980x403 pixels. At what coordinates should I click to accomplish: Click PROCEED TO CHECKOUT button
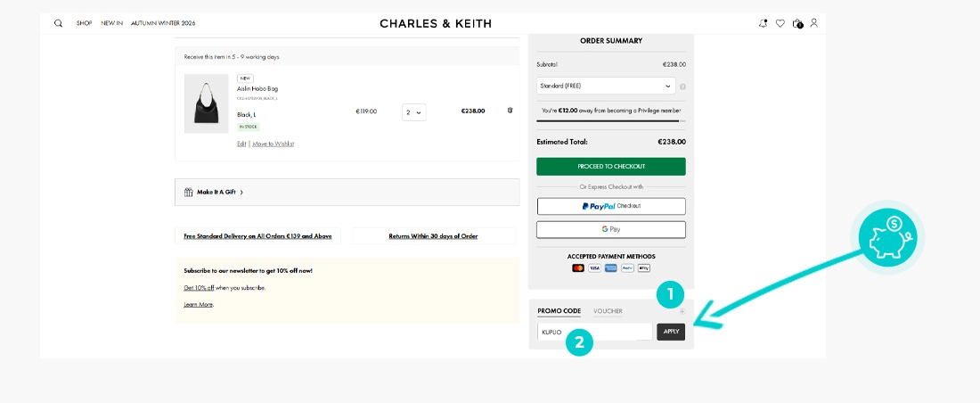tap(610, 167)
